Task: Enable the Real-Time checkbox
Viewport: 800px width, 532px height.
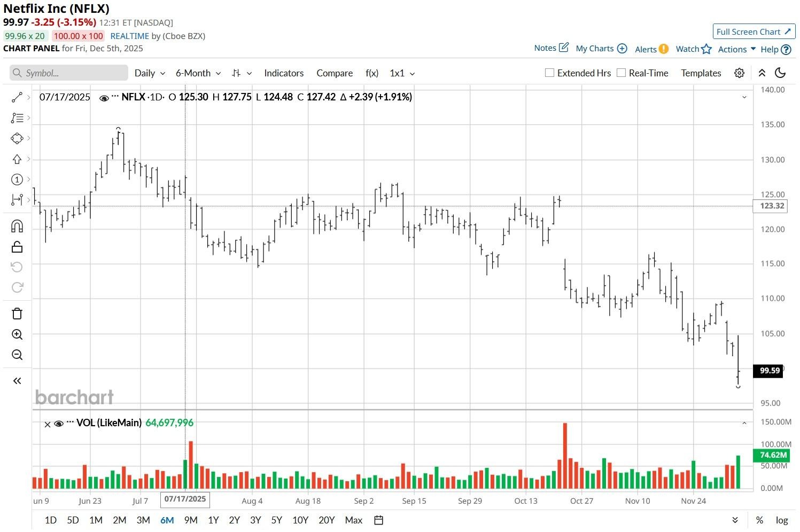Action: click(621, 73)
